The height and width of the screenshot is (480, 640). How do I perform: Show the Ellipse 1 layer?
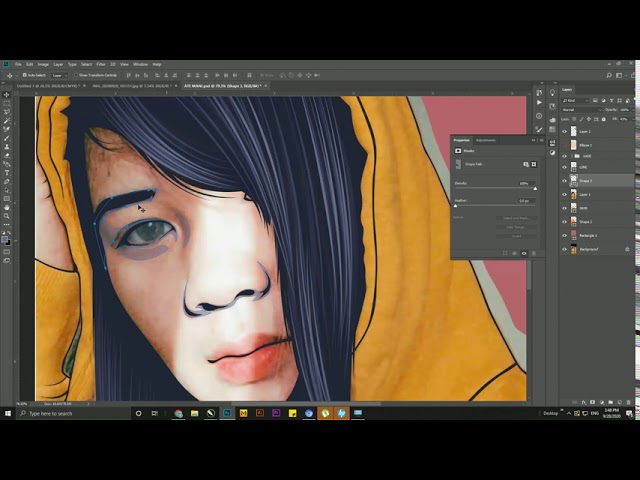coord(564,145)
